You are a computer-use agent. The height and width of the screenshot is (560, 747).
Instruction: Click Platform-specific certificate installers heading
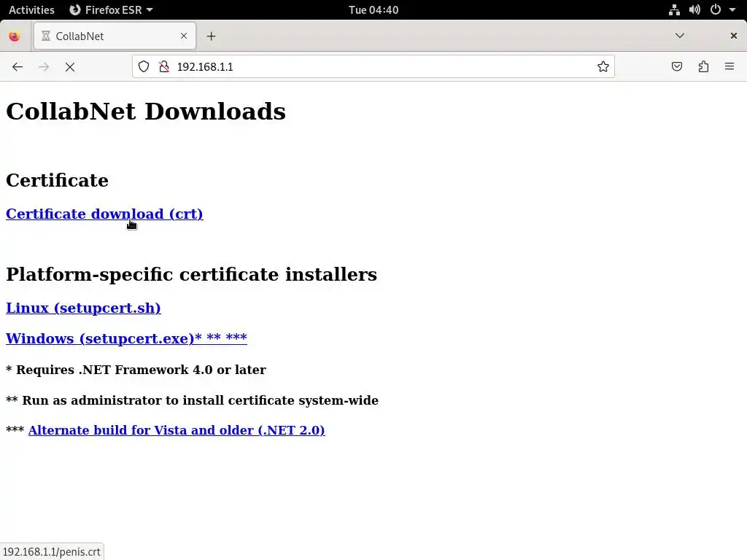click(x=192, y=275)
